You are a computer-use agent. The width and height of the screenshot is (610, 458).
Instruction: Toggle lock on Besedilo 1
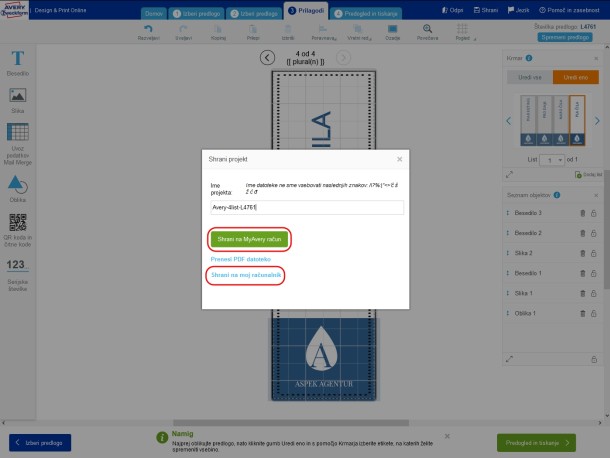click(x=594, y=273)
